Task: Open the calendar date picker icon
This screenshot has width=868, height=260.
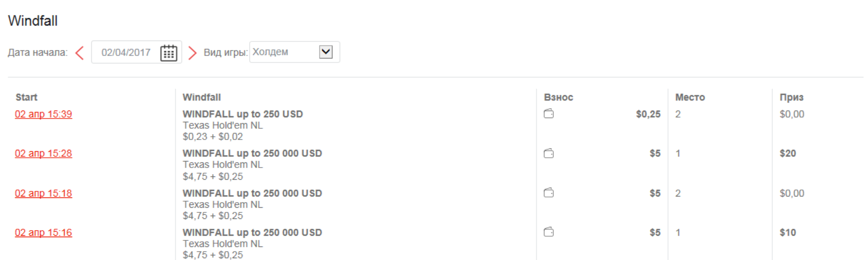Action: pos(168,53)
